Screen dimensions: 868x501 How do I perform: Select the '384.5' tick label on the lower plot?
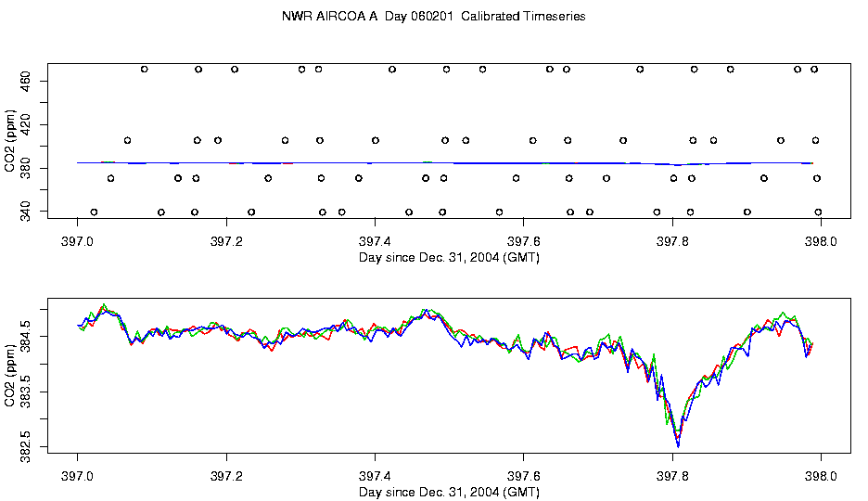(x=26, y=337)
